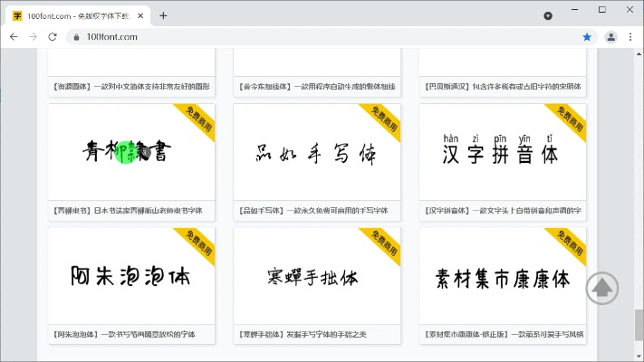The width and height of the screenshot is (644, 362).
Task: Click the browser back arrow
Action: [x=14, y=37]
